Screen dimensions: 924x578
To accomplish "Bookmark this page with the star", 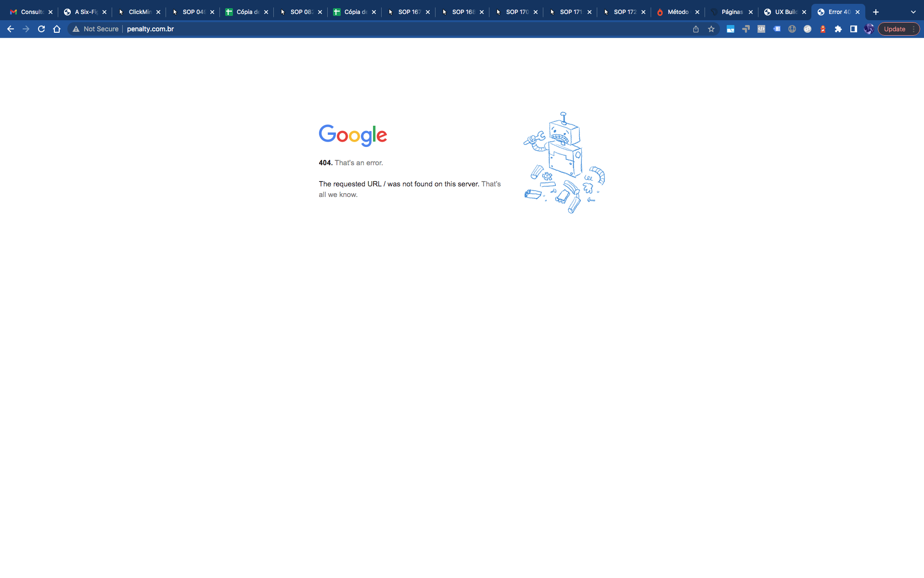I will [711, 29].
